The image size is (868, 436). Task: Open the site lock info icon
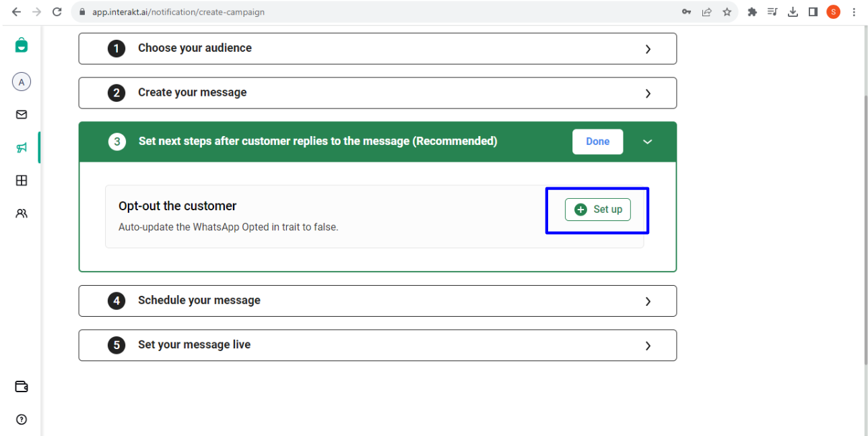coord(82,11)
